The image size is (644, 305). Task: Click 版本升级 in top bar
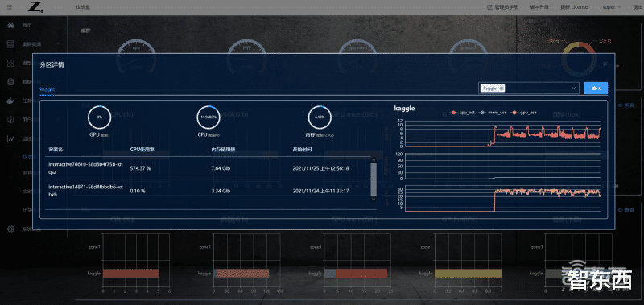pos(539,7)
